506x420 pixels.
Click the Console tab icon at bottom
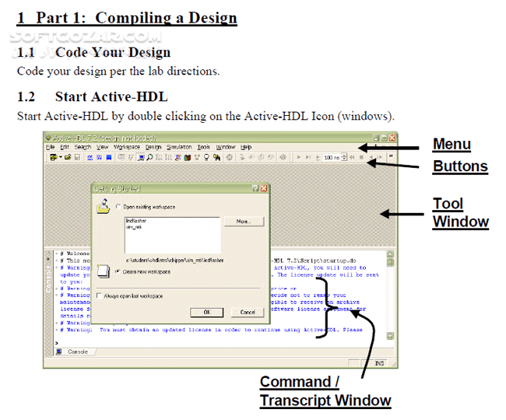60,352
